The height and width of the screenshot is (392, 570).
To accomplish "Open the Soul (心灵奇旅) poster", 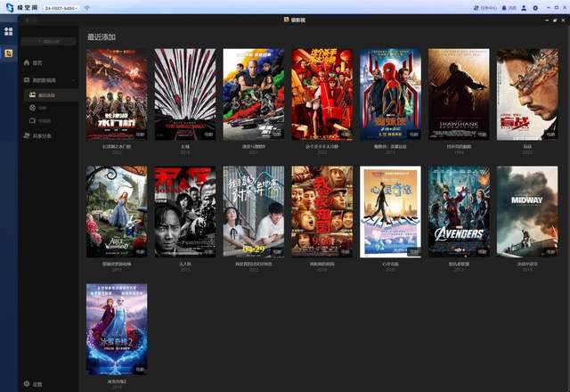I will pos(390,212).
